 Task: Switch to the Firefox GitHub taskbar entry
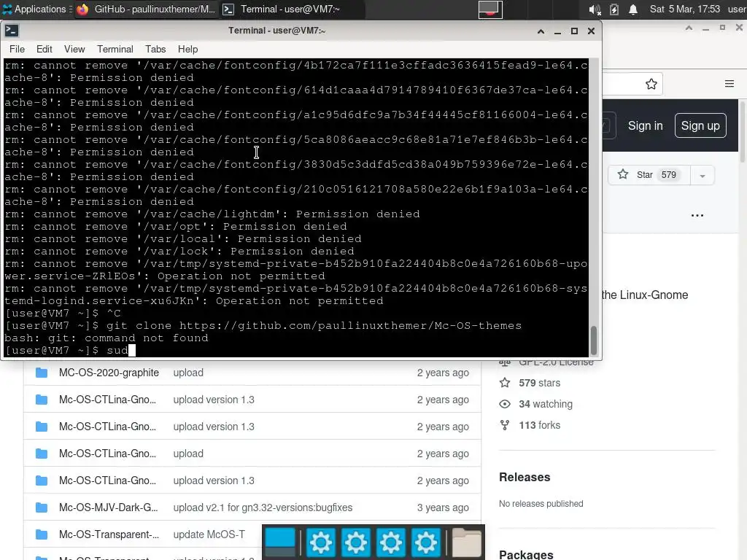[146, 9]
